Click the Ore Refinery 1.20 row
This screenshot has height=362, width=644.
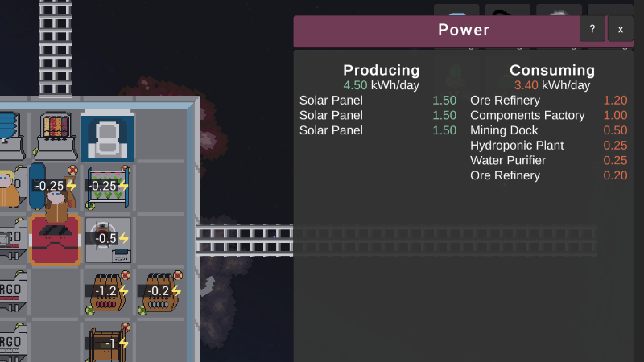point(549,100)
